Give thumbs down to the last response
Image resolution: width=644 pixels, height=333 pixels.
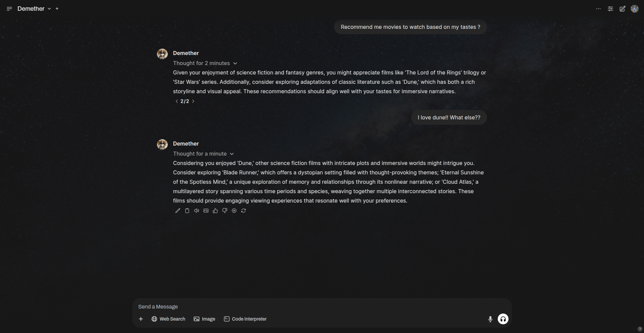tap(225, 211)
